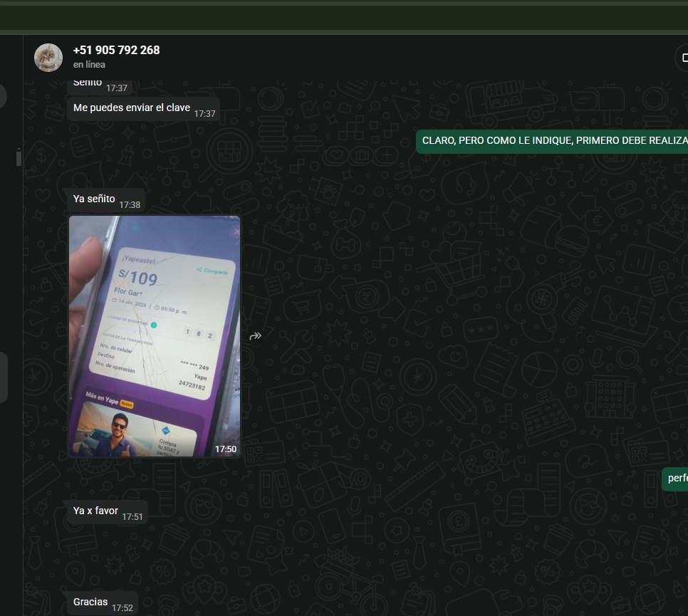Screen dimensions: 688x616
Task: Click the partially hidden 'Señito' message
Action: (88, 83)
